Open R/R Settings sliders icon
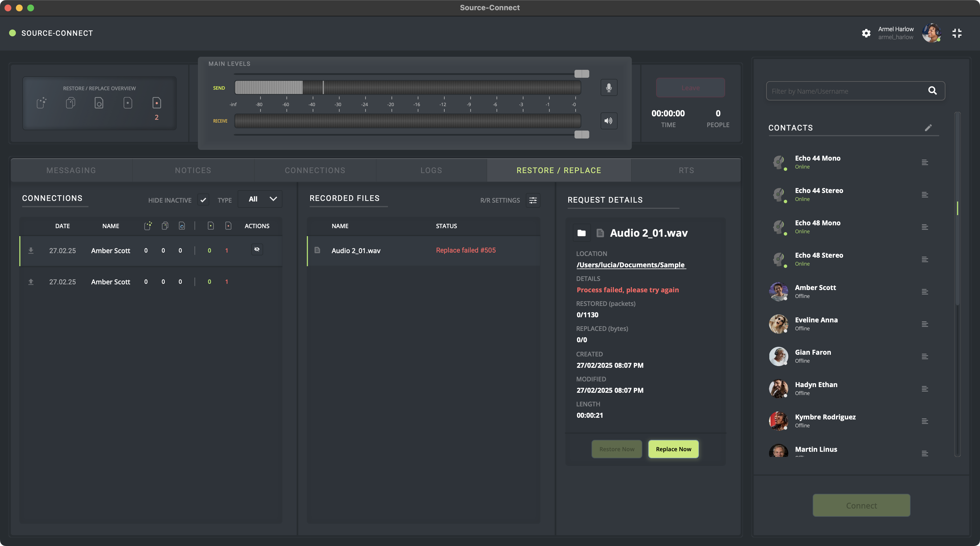This screenshot has height=546, width=980. [x=533, y=200]
